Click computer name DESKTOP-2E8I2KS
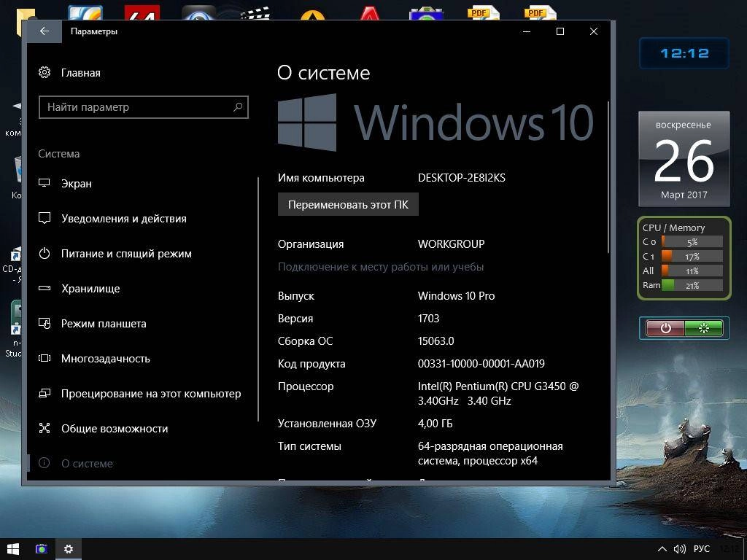Screen dimensions: 747x560 [x=461, y=178]
